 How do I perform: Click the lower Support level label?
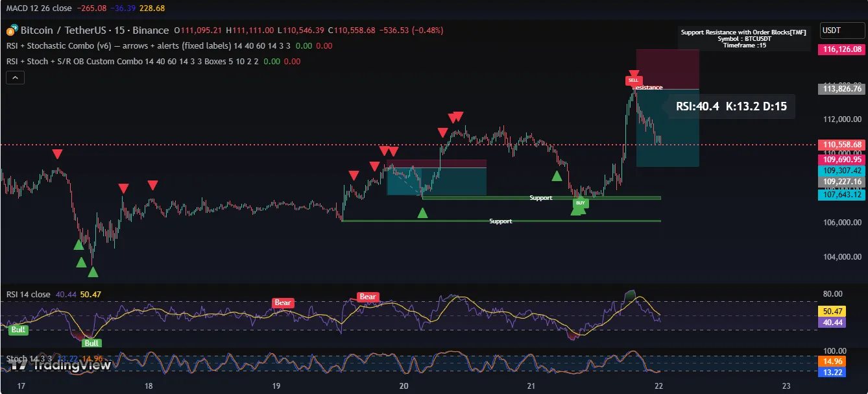[x=500, y=221]
